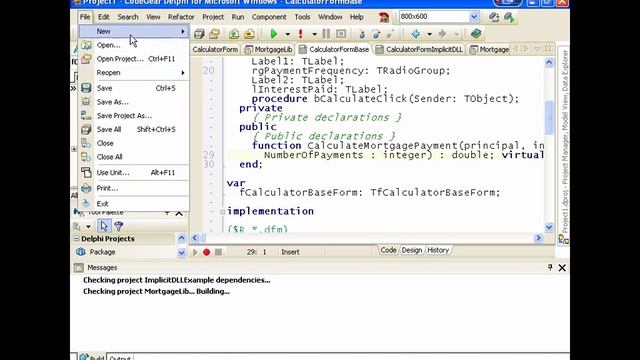
Task: Click the Step Over debug icon
Action: pos(376,34)
